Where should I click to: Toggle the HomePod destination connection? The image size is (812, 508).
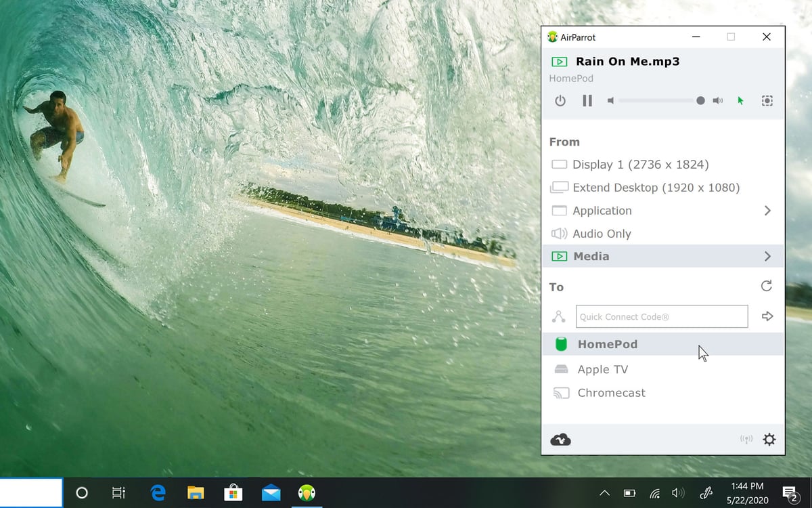click(607, 344)
